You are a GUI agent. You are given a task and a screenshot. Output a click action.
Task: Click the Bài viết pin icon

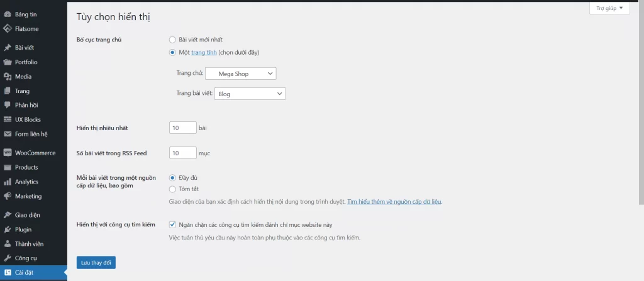pyautogui.click(x=7, y=48)
